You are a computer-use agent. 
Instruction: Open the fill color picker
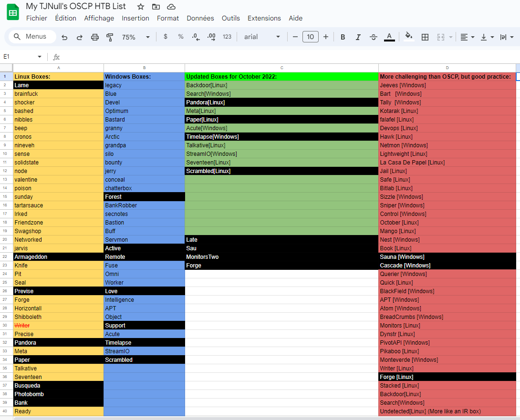coord(409,36)
